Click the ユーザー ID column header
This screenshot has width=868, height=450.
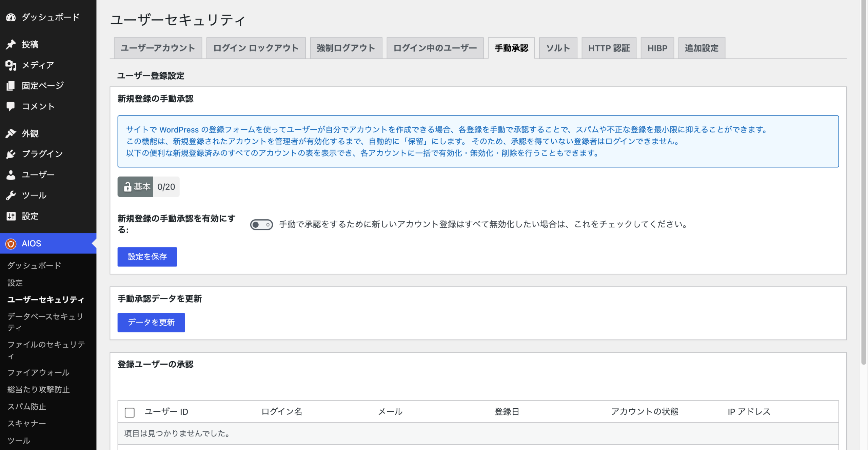[x=166, y=412]
